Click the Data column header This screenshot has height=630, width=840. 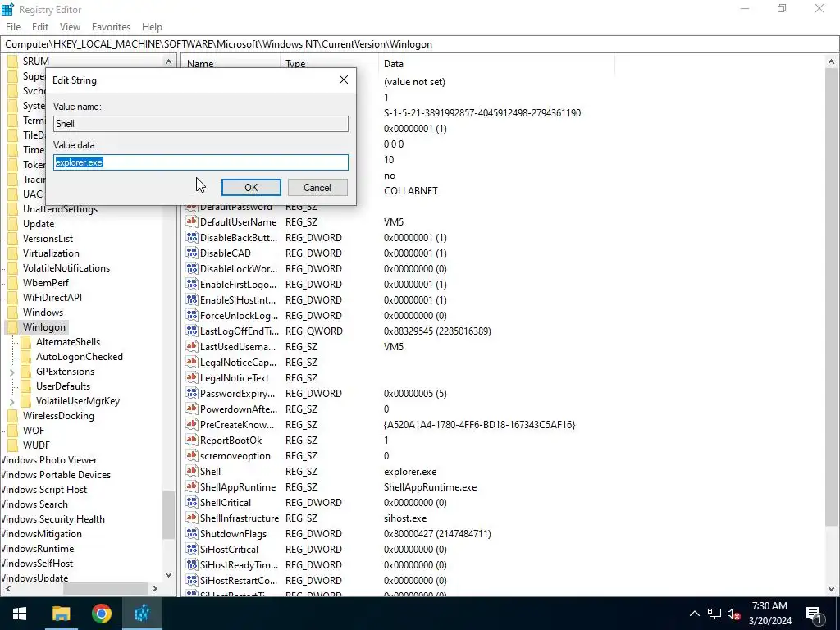pos(496,63)
